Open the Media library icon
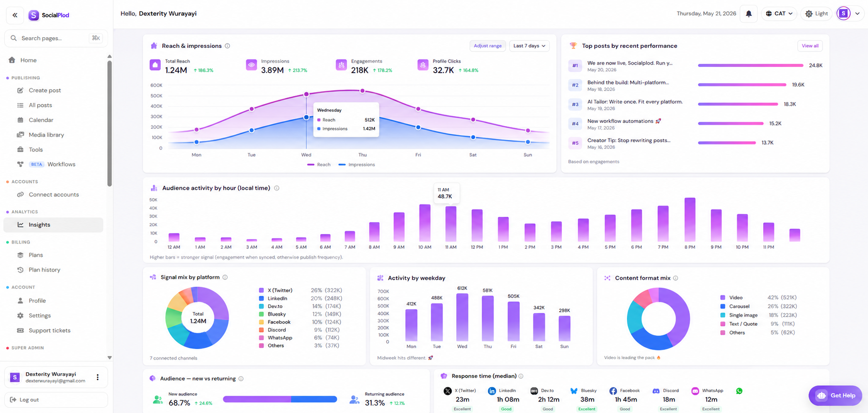The width and height of the screenshot is (868, 413). [21, 135]
